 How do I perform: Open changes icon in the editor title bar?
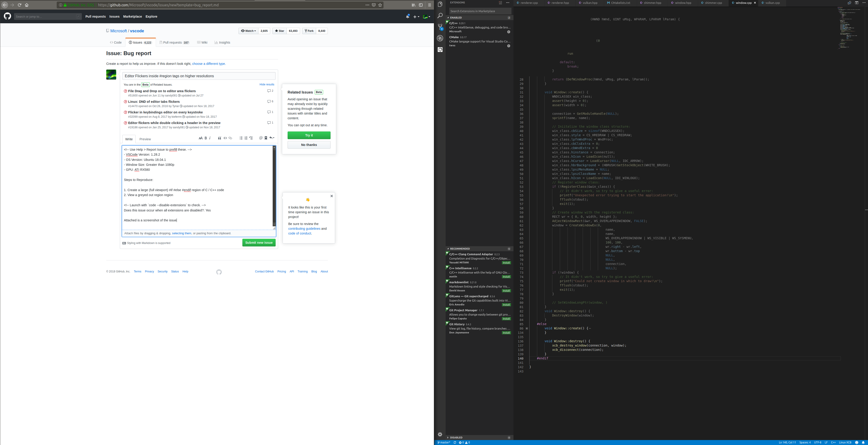pyautogui.click(x=849, y=3)
